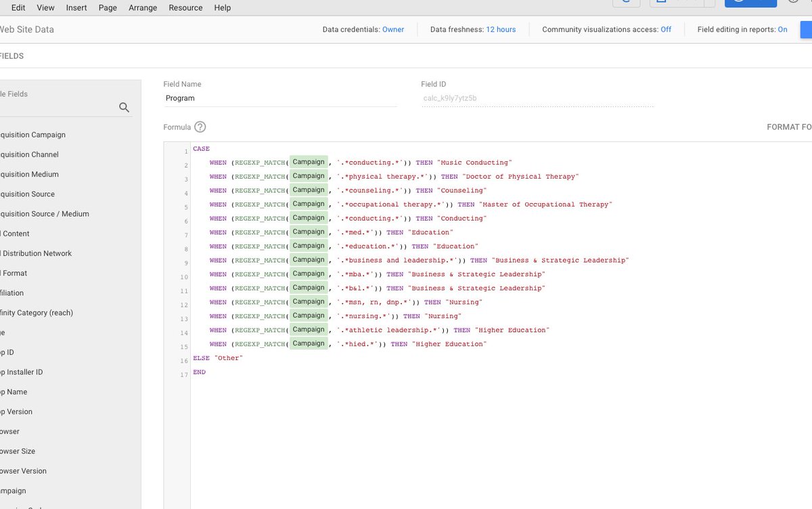Select the Acquisition Campaign field
Viewport: 812px width, 509px height.
click(x=32, y=135)
